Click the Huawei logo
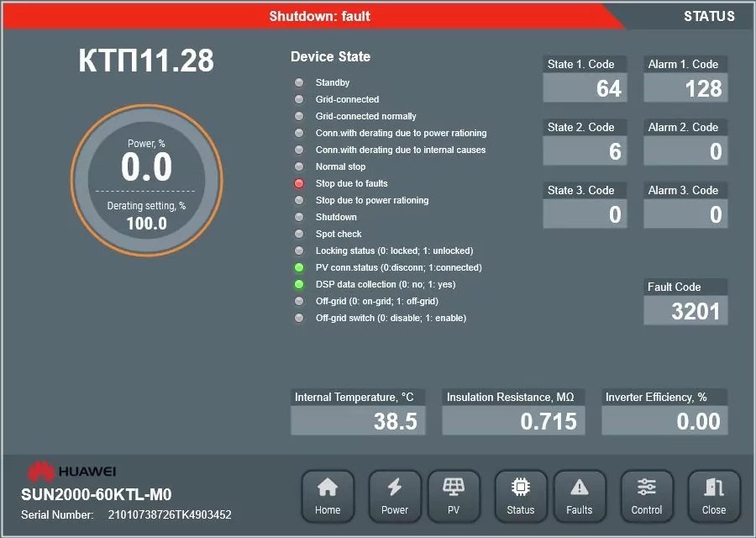This screenshot has height=538, width=756. click(71, 472)
